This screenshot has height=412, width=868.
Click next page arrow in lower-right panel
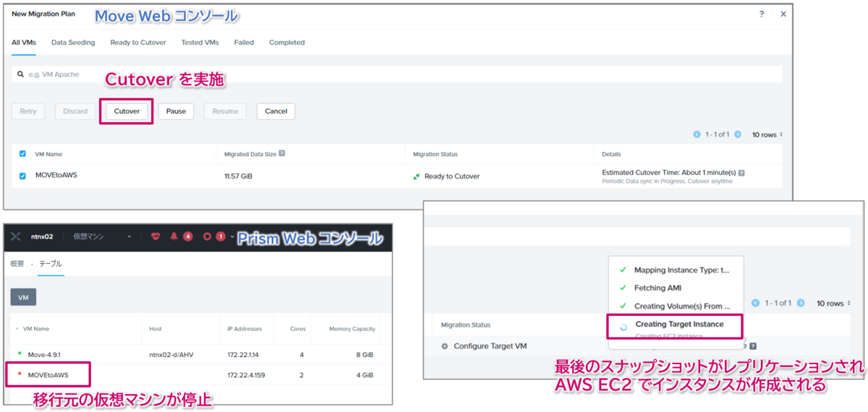tap(800, 304)
